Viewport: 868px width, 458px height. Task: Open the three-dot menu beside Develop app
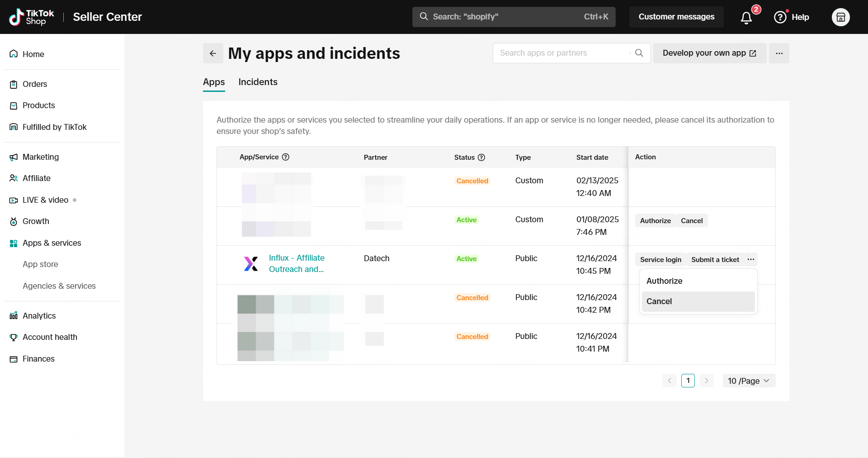tap(779, 53)
